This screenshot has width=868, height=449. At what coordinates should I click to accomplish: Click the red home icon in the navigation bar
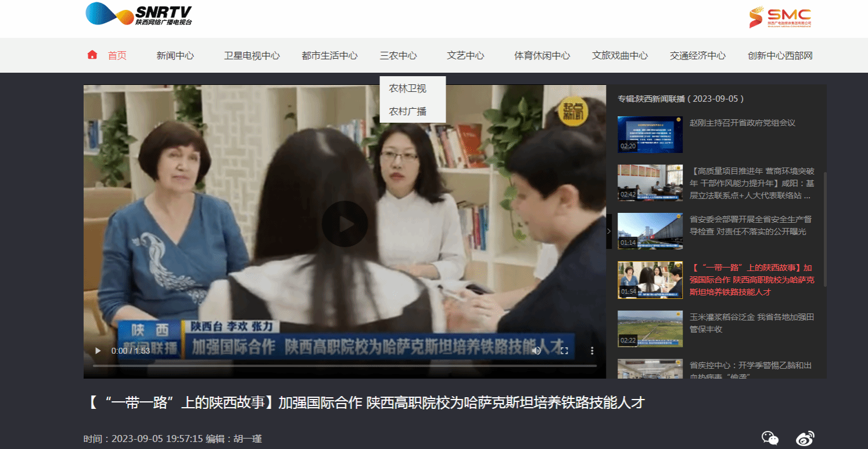tap(92, 55)
